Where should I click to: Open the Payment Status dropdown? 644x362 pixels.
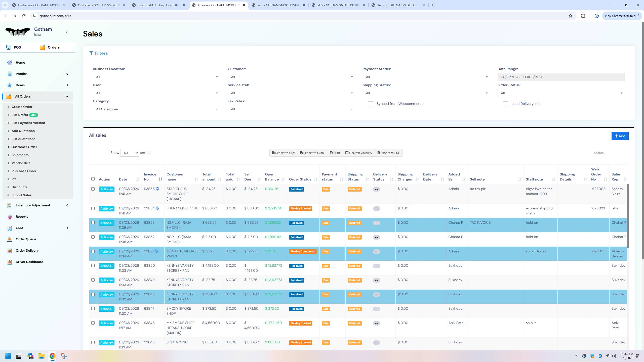tap(426, 77)
